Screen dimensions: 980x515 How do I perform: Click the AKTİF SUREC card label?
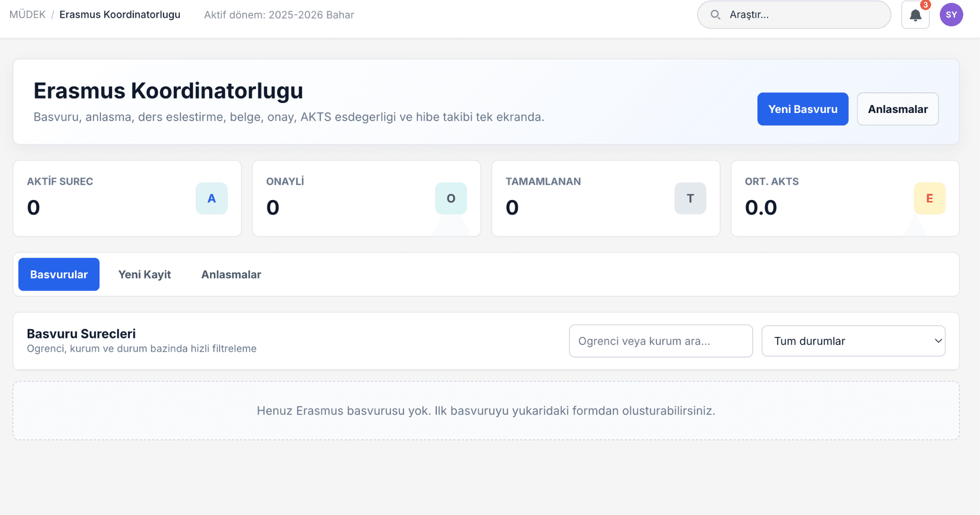tap(60, 181)
